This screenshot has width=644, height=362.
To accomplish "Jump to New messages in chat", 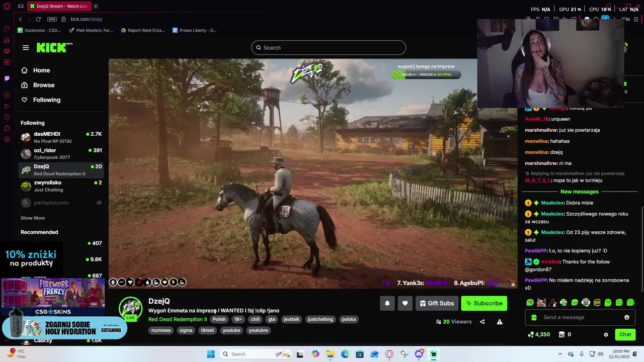I will coord(580,192).
